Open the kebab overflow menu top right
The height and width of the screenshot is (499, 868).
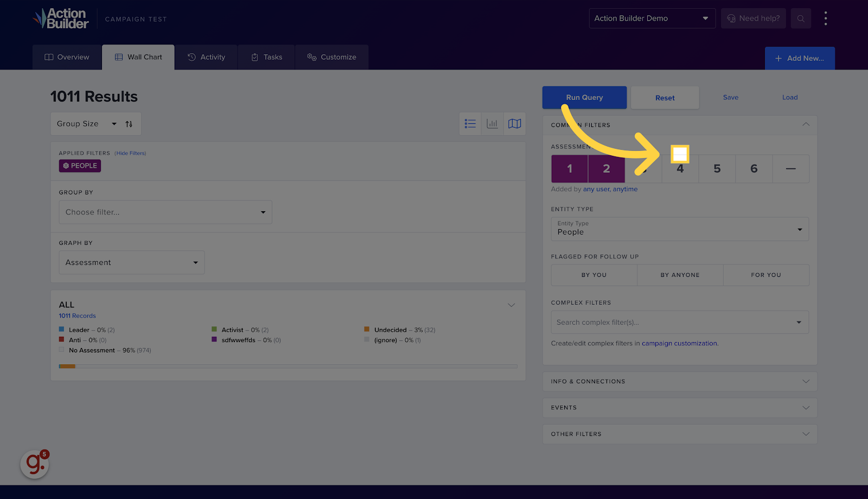[x=826, y=18]
